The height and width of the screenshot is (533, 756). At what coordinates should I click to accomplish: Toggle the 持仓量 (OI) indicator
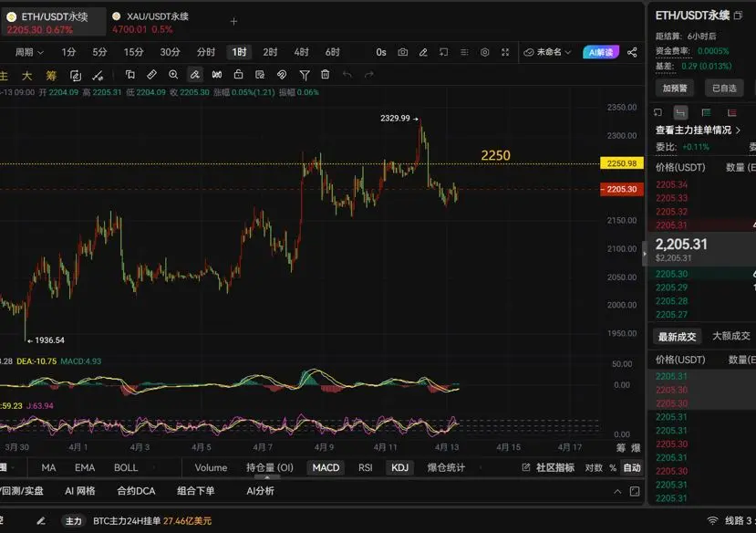pos(270,467)
